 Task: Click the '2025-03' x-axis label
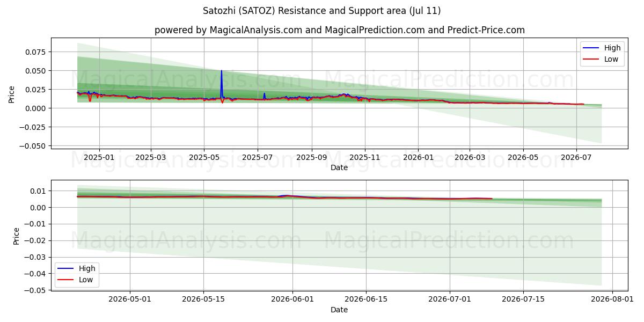[x=151, y=157]
